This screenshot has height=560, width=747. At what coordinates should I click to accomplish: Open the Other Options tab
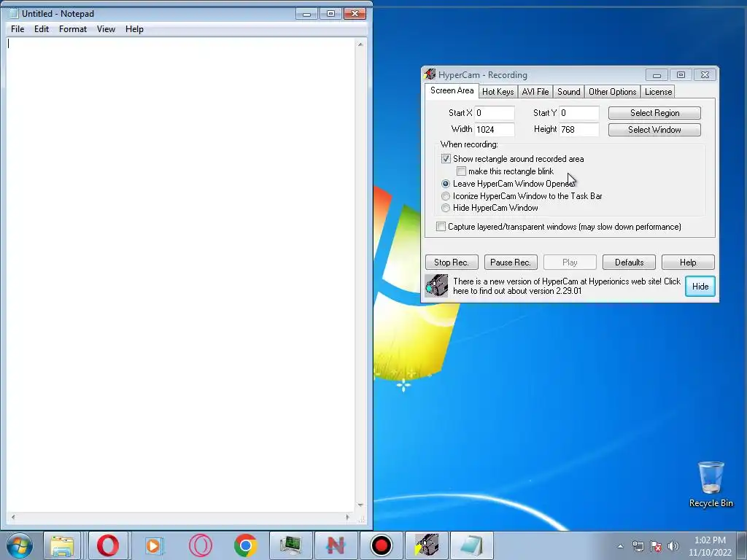click(612, 92)
